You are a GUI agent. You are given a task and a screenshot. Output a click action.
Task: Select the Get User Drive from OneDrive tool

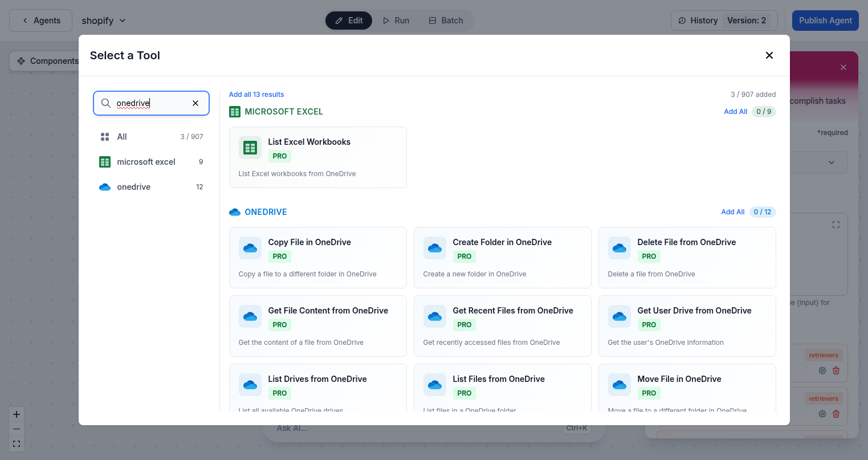click(686, 325)
